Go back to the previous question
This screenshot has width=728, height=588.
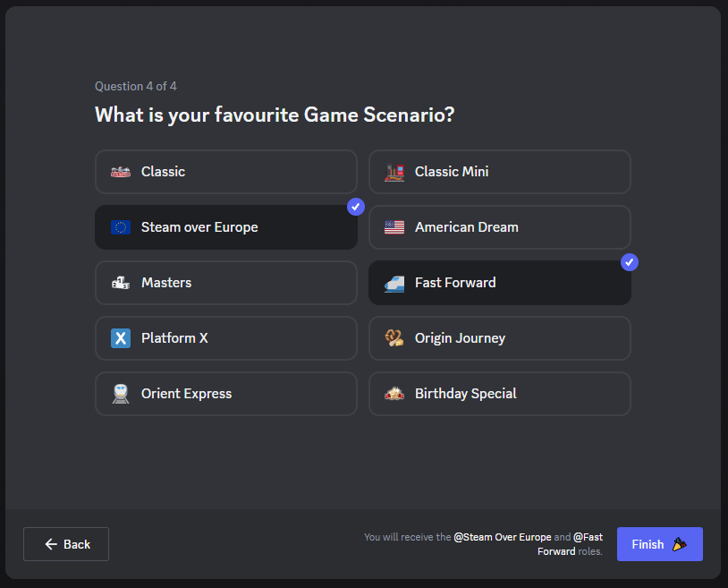point(66,544)
